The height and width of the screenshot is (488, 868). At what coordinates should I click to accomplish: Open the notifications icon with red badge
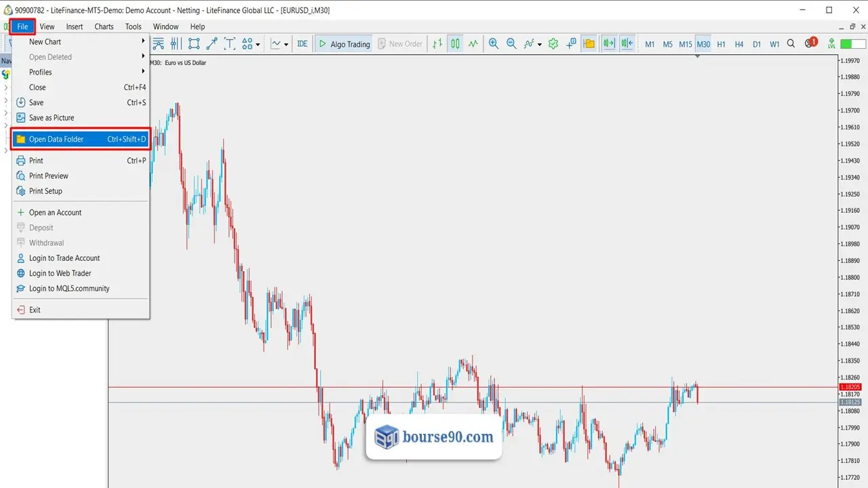(810, 43)
